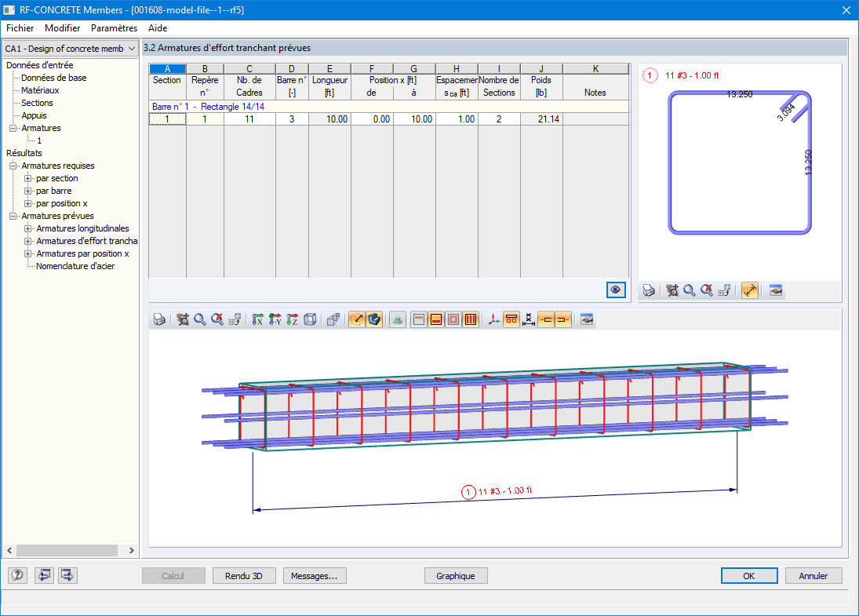Click the right-pointing rebar label button
This screenshot has height=616, width=859.
point(563,319)
